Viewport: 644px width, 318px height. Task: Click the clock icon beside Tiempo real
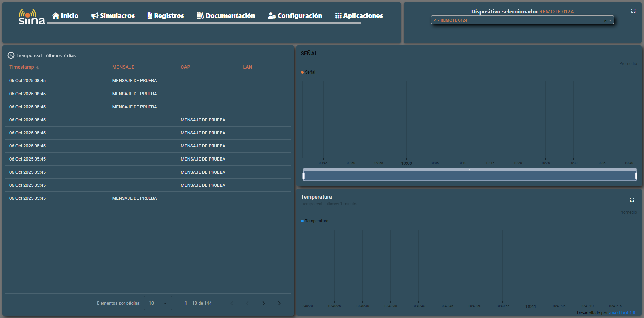(11, 55)
